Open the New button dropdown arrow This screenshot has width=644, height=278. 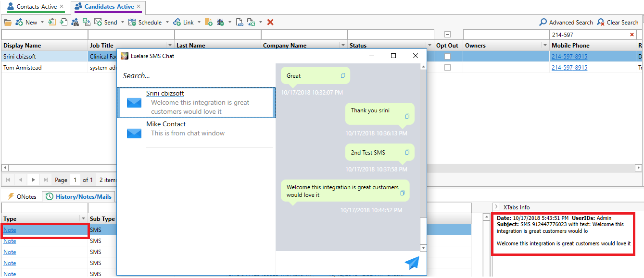tap(42, 22)
